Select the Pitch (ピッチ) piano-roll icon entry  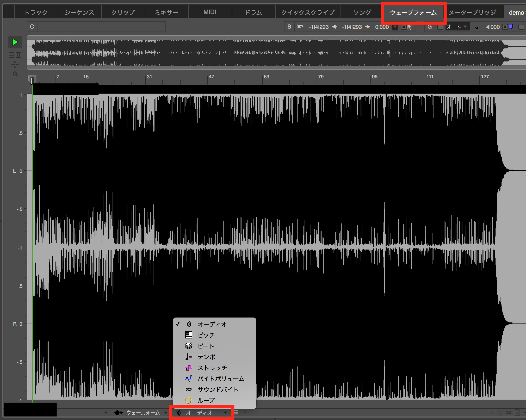[206, 335]
